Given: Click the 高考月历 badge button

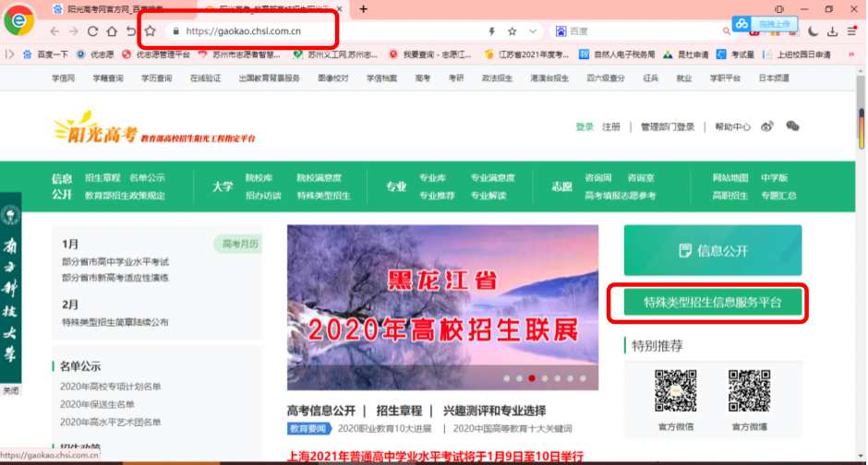Looking at the screenshot, I should coord(238,244).
